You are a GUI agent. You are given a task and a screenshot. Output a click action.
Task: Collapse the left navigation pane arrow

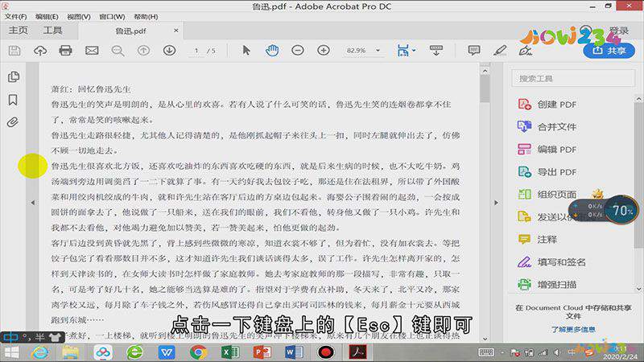coord(33,203)
